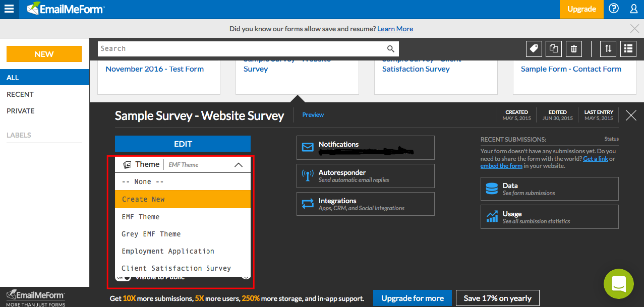Open the Notifications settings
644x307 pixels.
[366, 148]
